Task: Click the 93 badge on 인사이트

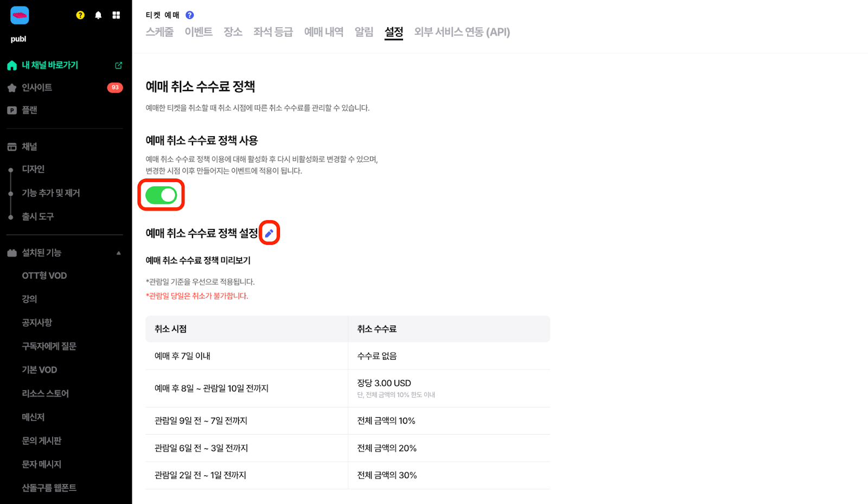Action: pyautogui.click(x=115, y=88)
